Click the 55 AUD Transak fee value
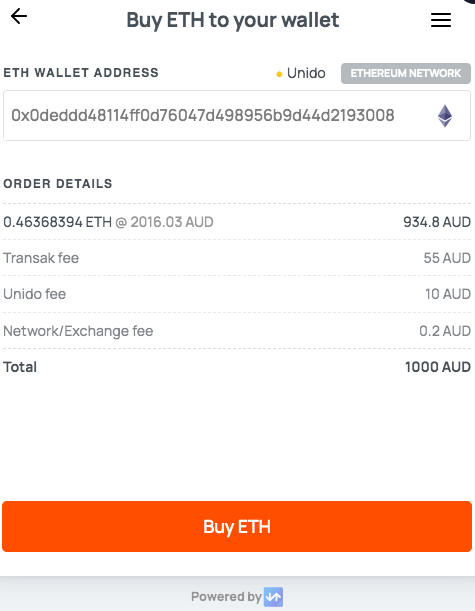475x611 pixels. pos(447,258)
